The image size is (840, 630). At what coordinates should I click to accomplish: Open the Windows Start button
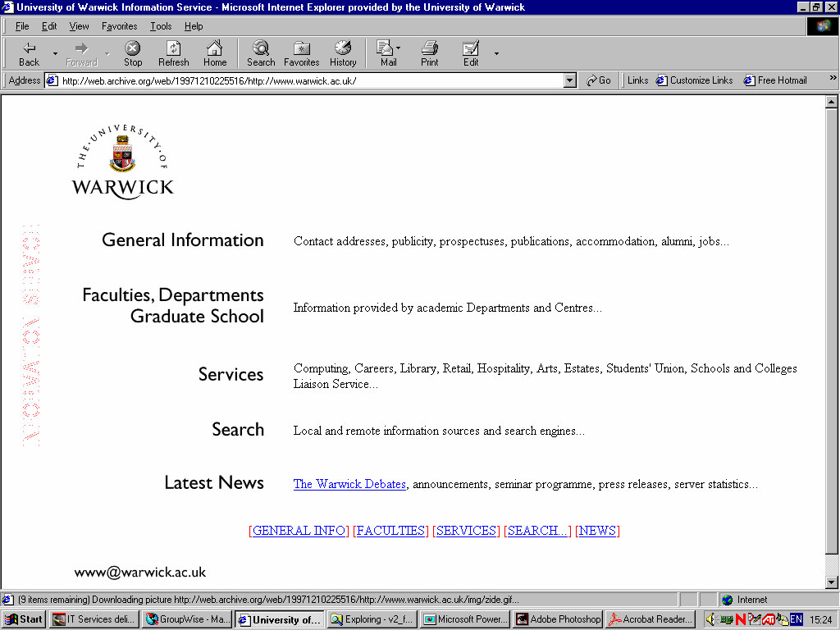pos(24,619)
